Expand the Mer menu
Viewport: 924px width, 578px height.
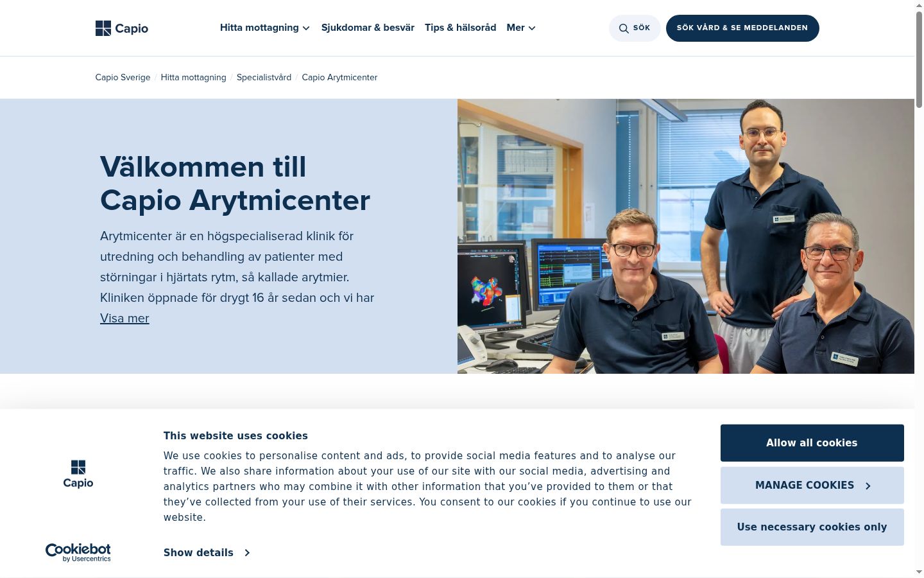(x=521, y=28)
